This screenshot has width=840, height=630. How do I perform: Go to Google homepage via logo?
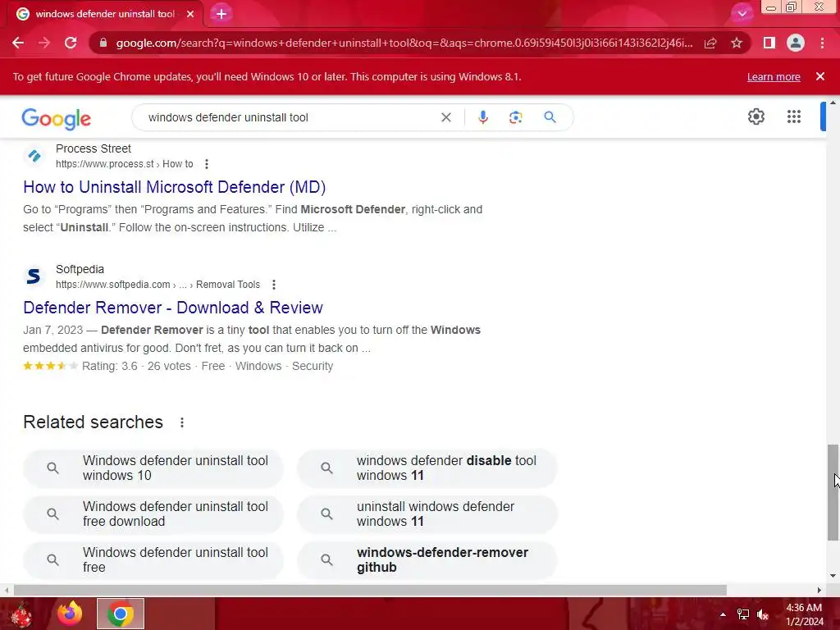(57, 118)
